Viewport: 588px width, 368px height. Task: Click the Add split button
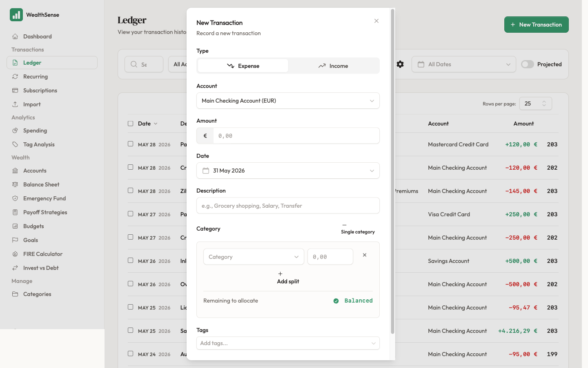click(x=288, y=278)
